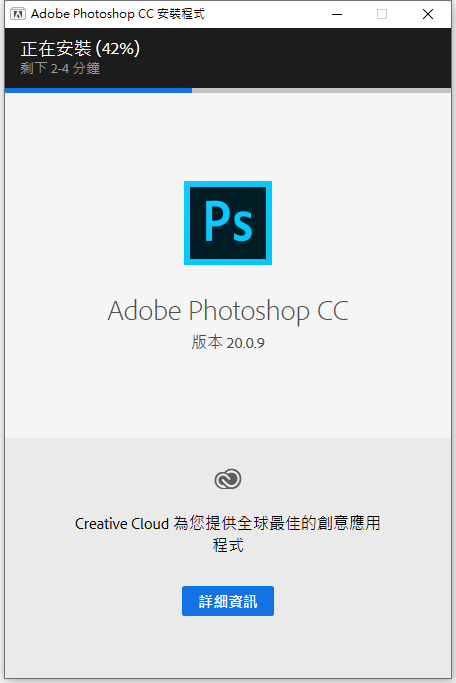456x683 pixels.
Task: Close the Adobe Photoshop CC installer
Action: click(428, 14)
